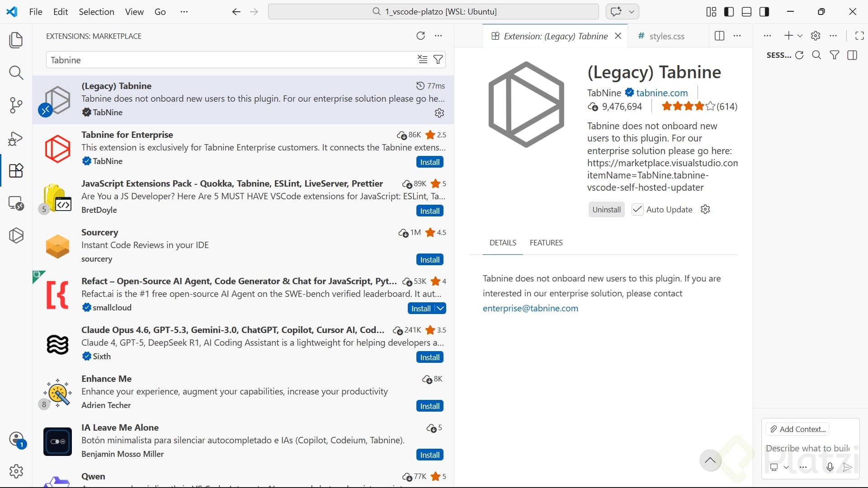The height and width of the screenshot is (488, 868).
Task: Open the Selection menu
Action: click(x=96, y=12)
